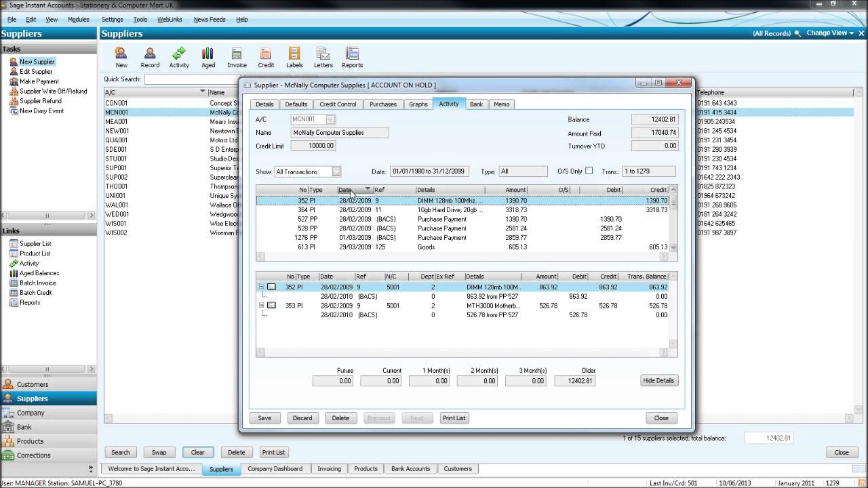Select supplier row WIS002
This screenshot has height=488, width=868.
pyautogui.click(x=171, y=233)
